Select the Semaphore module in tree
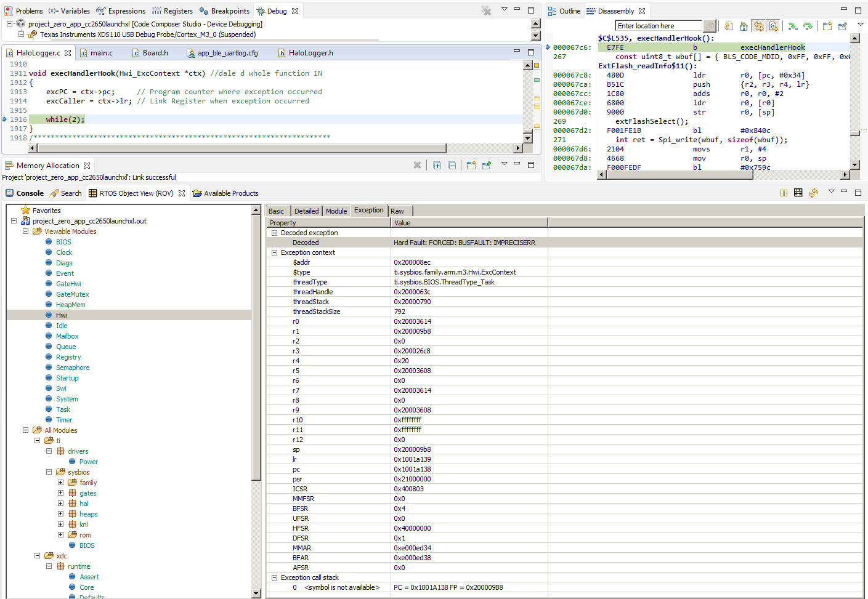Viewport: 868px width, 599px height. tap(73, 368)
